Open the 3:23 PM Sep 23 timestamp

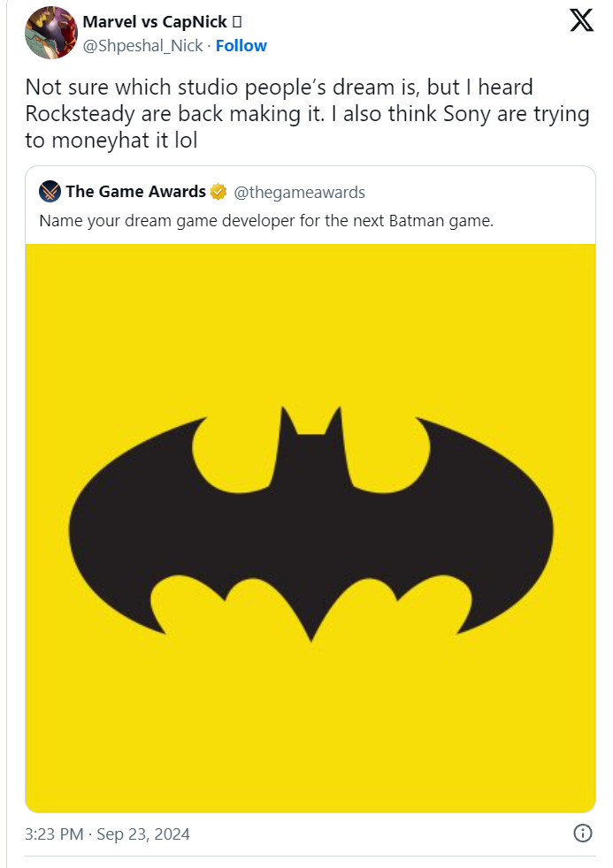click(107, 834)
